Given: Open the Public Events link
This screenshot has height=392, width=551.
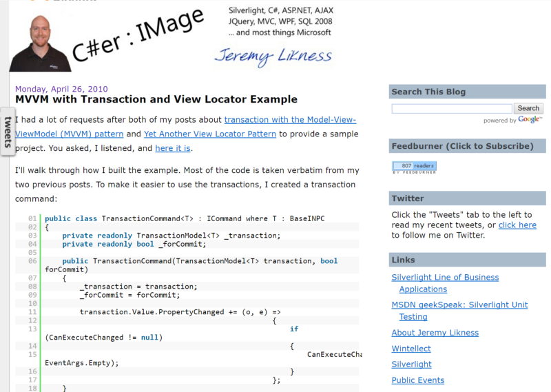Looking at the screenshot, I should [418, 380].
